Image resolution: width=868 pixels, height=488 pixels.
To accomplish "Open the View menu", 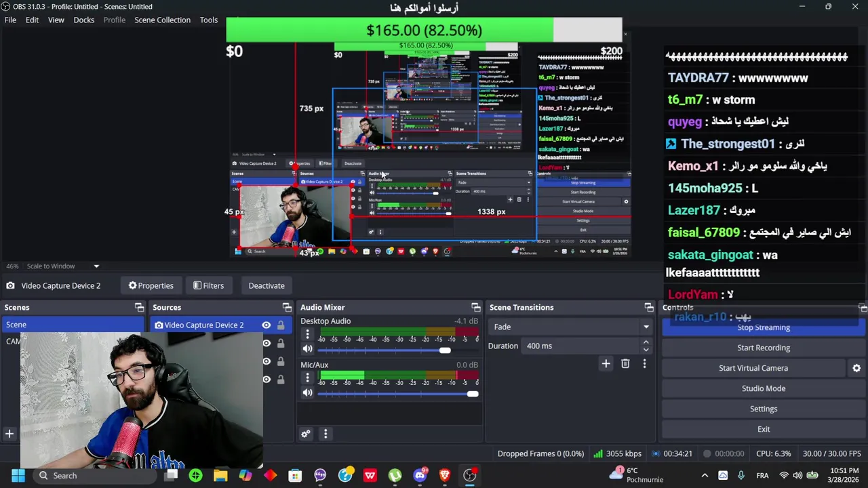I will 56,20.
